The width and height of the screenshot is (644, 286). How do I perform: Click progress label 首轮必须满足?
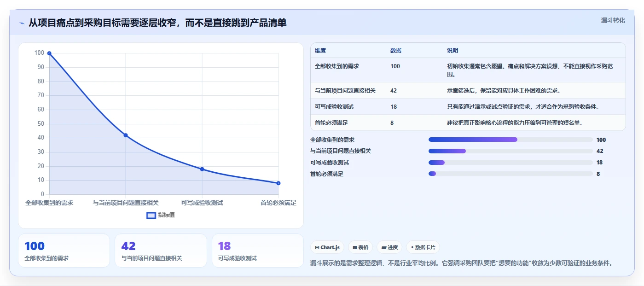327,174
